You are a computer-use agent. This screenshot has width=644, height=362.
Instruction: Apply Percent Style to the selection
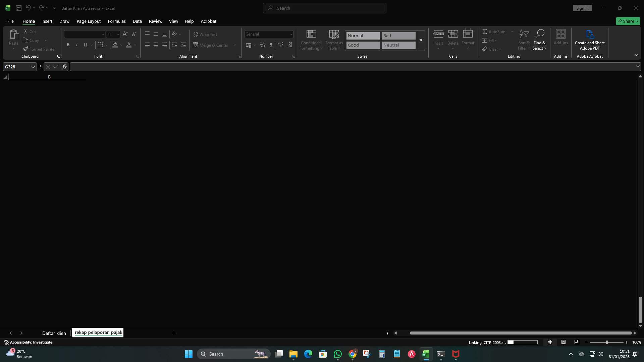[262, 45]
